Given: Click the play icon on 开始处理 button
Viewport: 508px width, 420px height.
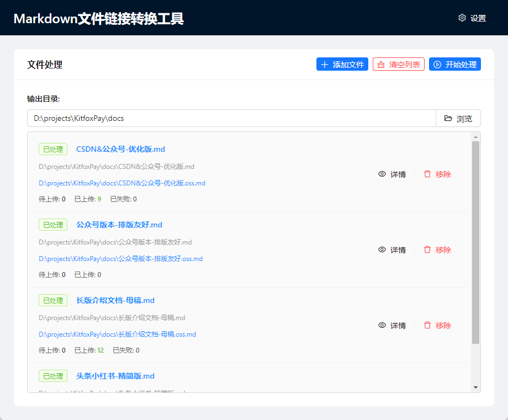Looking at the screenshot, I should pos(437,63).
